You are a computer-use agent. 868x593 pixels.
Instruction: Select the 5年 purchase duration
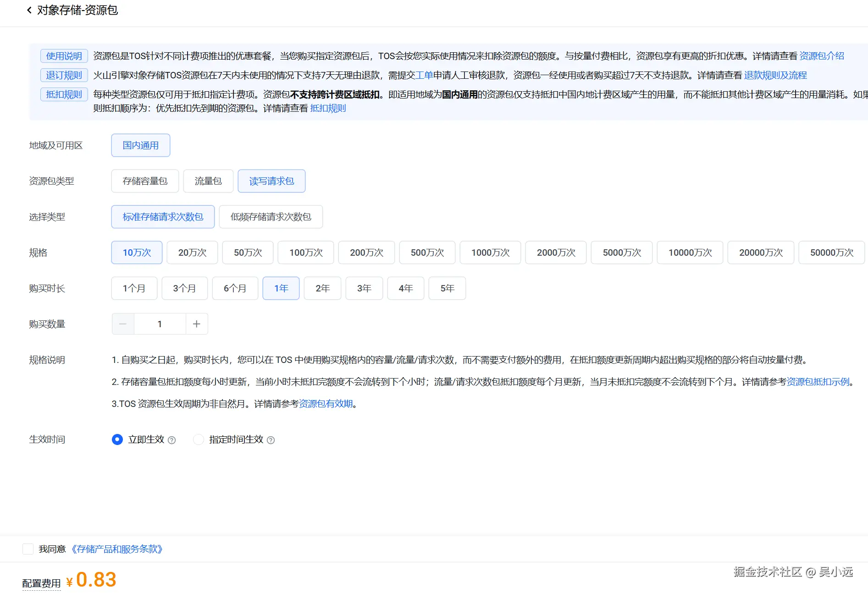(x=447, y=288)
